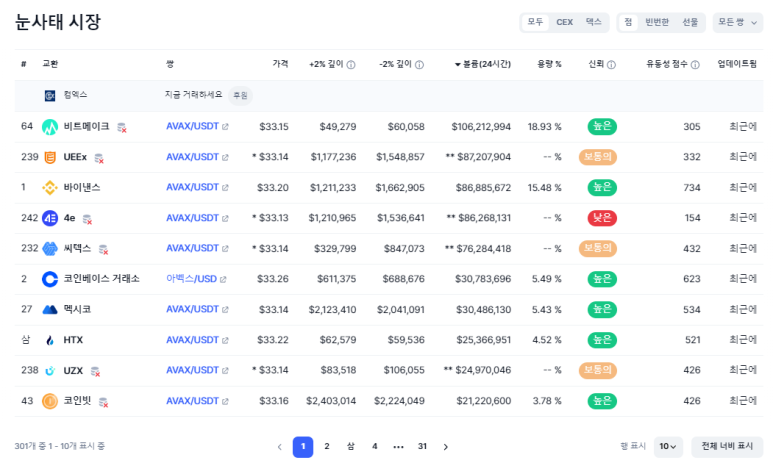
Task: Go to pagination page 2
Action: (327, 447)
